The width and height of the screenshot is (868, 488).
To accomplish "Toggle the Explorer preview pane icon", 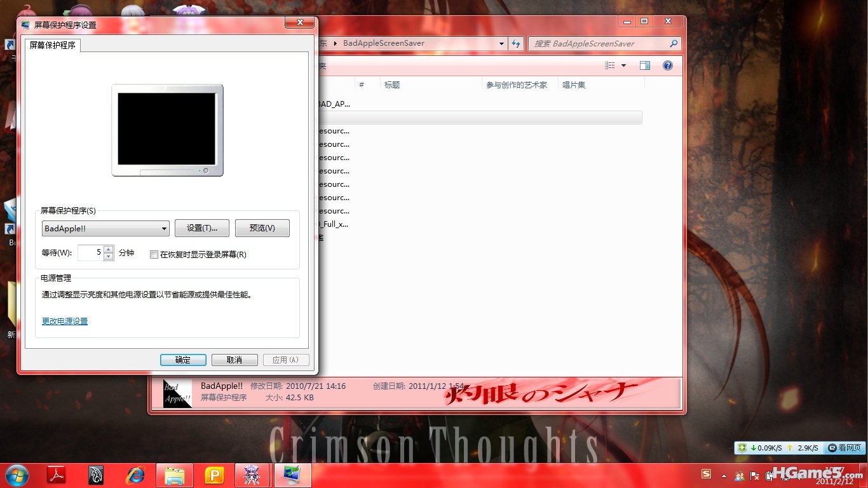I will pos(645,65).
